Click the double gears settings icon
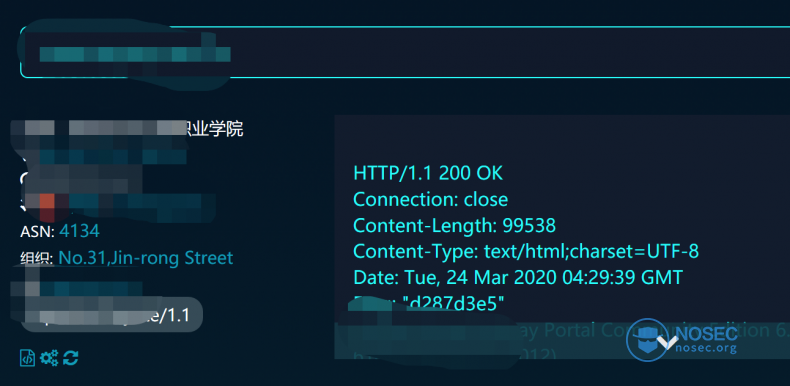 point(49,358)
